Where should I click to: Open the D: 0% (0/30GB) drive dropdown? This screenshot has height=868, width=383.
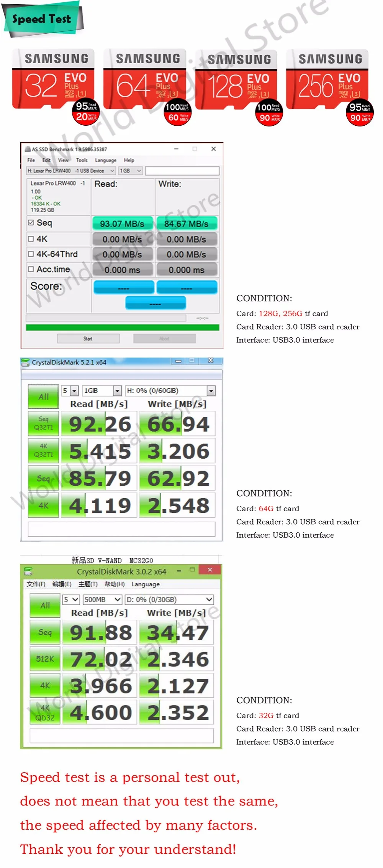(169, 599)
